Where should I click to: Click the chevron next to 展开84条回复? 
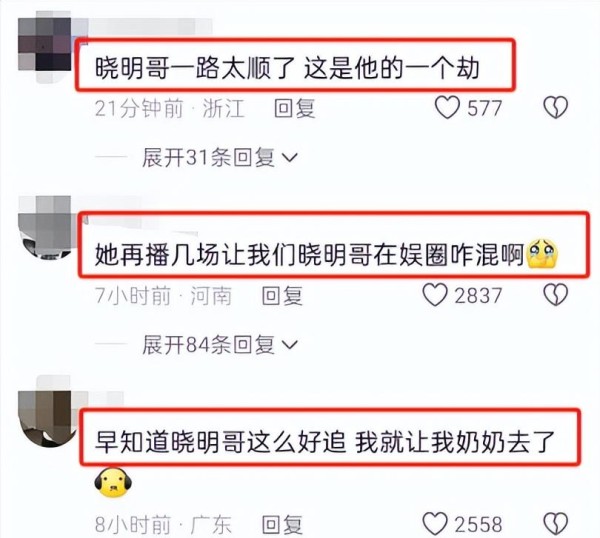point(290,345)
